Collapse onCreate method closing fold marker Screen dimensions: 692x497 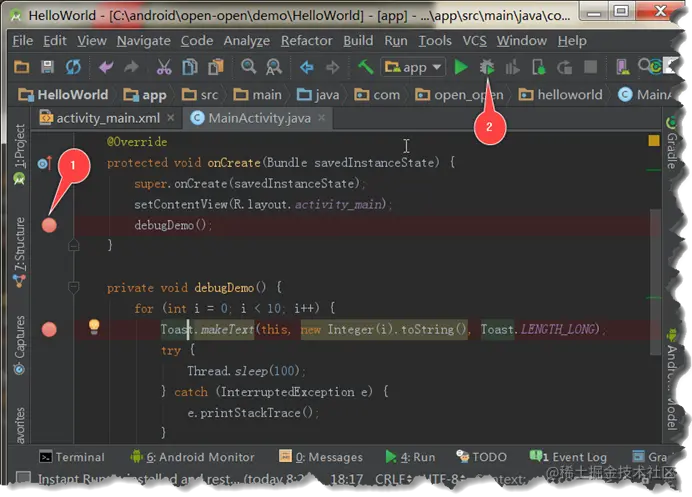coord(74,245)
